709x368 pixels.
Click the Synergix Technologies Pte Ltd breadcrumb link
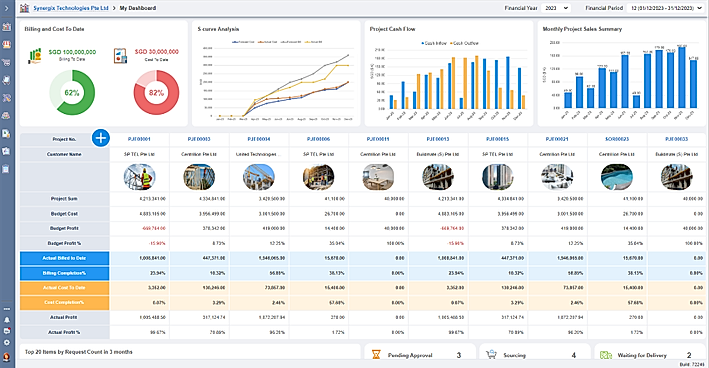point(71,8)
